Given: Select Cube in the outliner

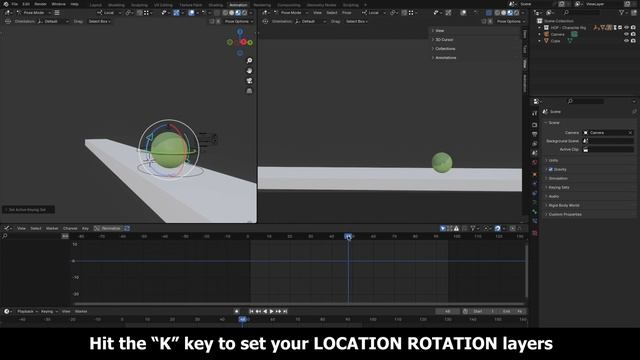Looking at the screenshot, I should tap(556, 41).
